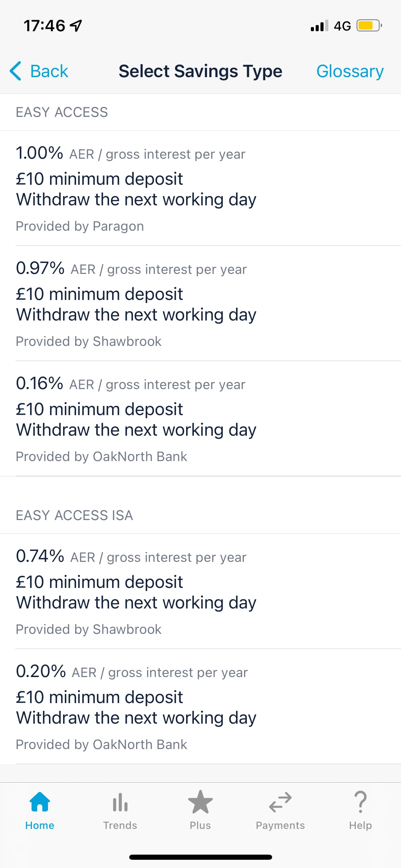
Task: Tap the Provided by Paragon text
Action: [80, 226]
